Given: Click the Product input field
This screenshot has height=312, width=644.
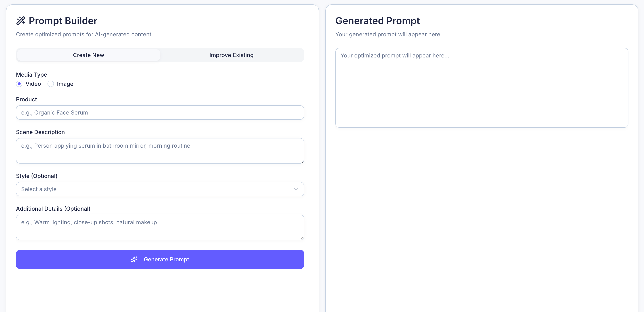Looking at the screenshot, I should coord(160,113).
